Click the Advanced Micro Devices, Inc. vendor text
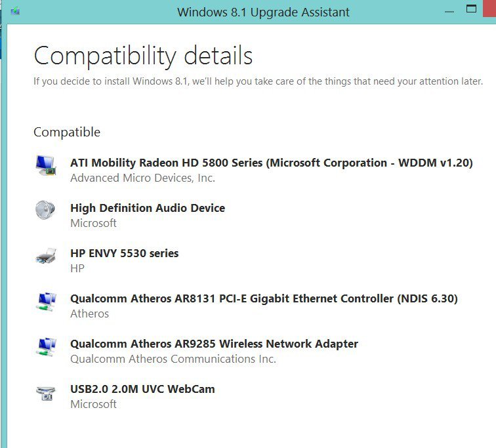 (142, 178)
